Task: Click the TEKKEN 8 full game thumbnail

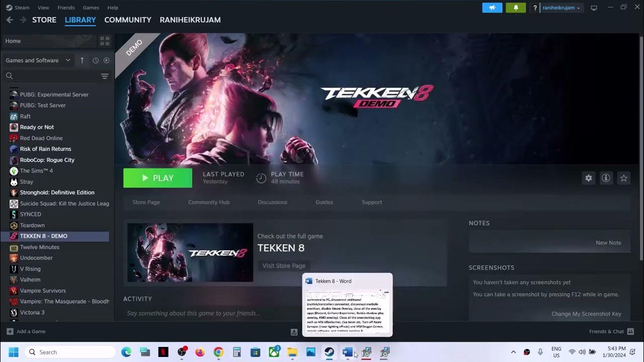Action: (x=190, y=252)
